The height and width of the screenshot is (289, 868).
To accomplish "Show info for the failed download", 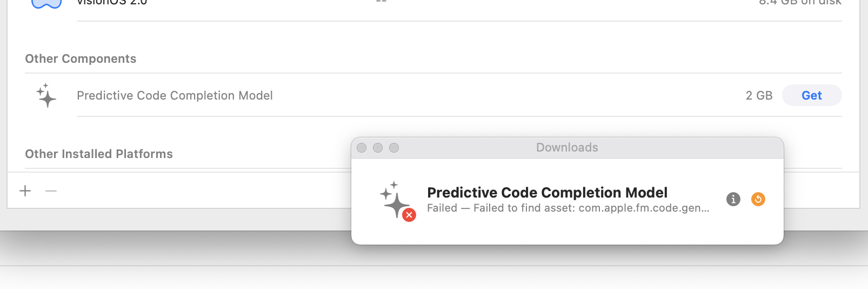I will 733,199.
